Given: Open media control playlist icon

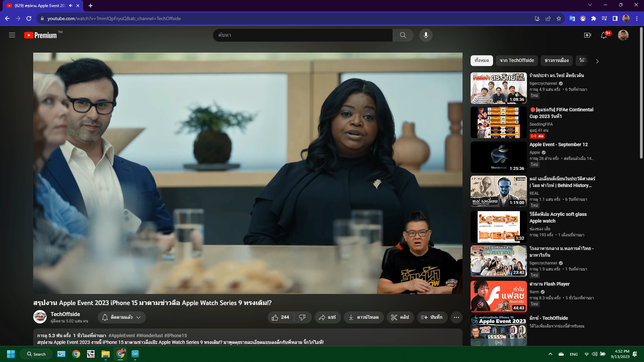Looking at the screenshot, I should [604, 18].
